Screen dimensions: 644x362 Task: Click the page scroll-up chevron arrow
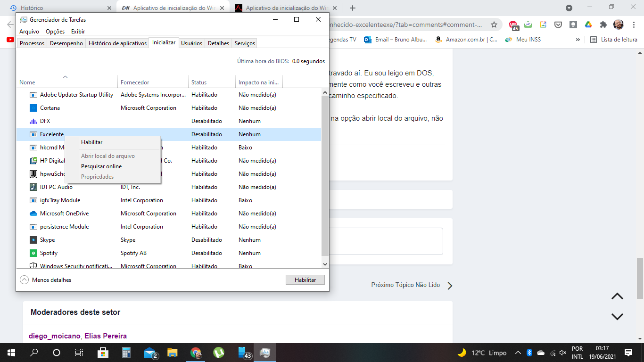pos(617,296)
